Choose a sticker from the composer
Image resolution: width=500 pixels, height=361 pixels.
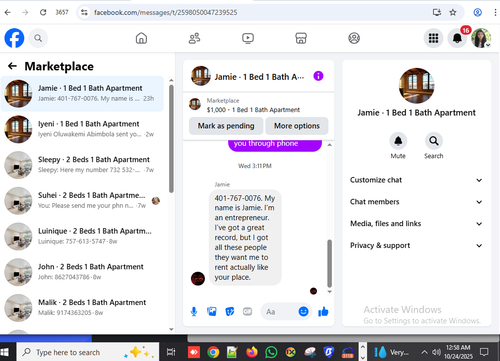coord(230,312)
